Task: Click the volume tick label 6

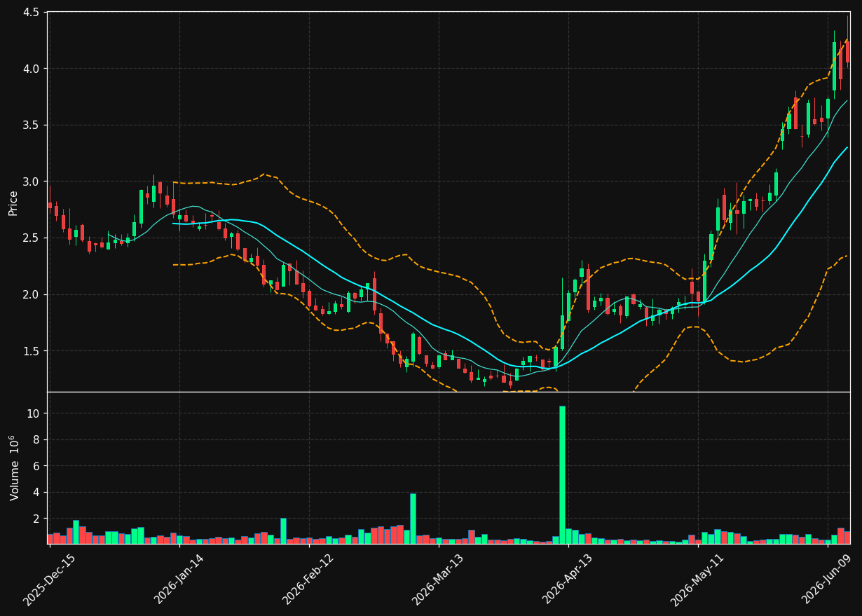Action: [x=37, y=466]
